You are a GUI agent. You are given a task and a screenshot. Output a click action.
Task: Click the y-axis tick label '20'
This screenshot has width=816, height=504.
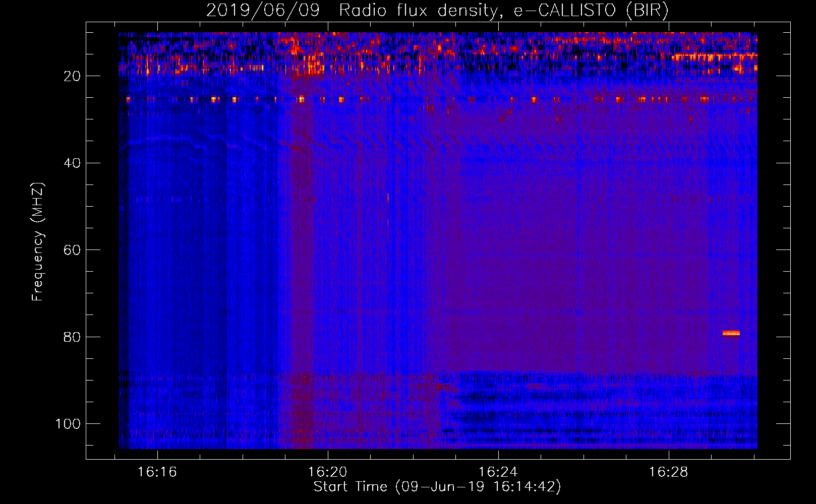72,76
